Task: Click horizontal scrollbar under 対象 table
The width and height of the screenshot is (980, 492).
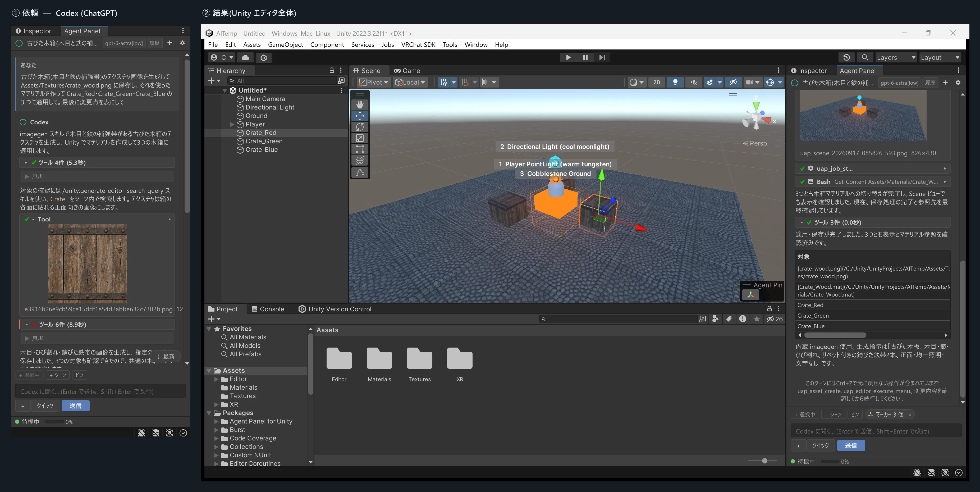Action: 835,335
